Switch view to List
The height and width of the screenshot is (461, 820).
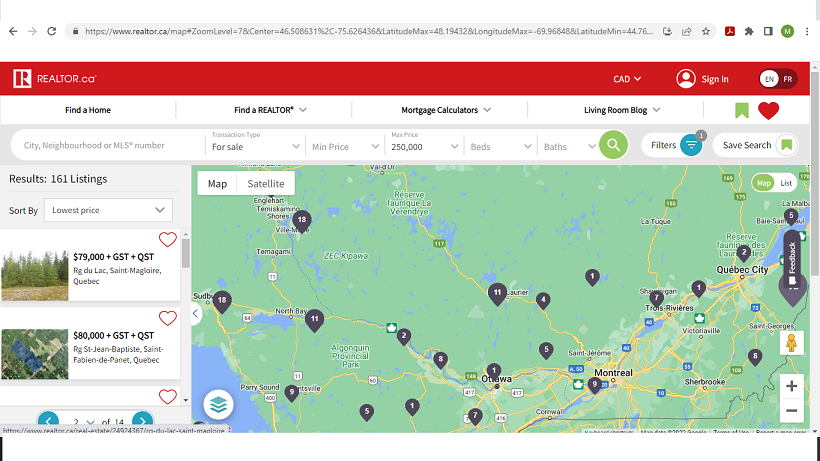pos(786,183)
